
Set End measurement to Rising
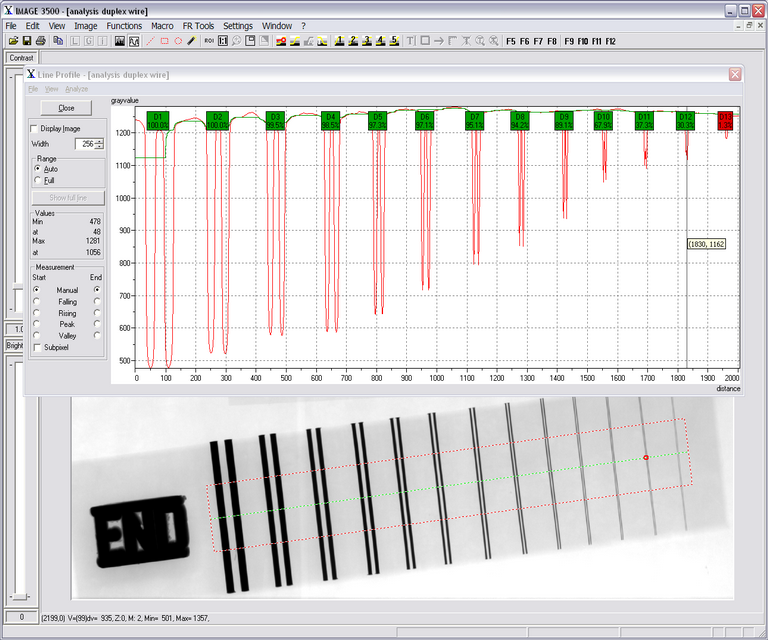(97, 313)
